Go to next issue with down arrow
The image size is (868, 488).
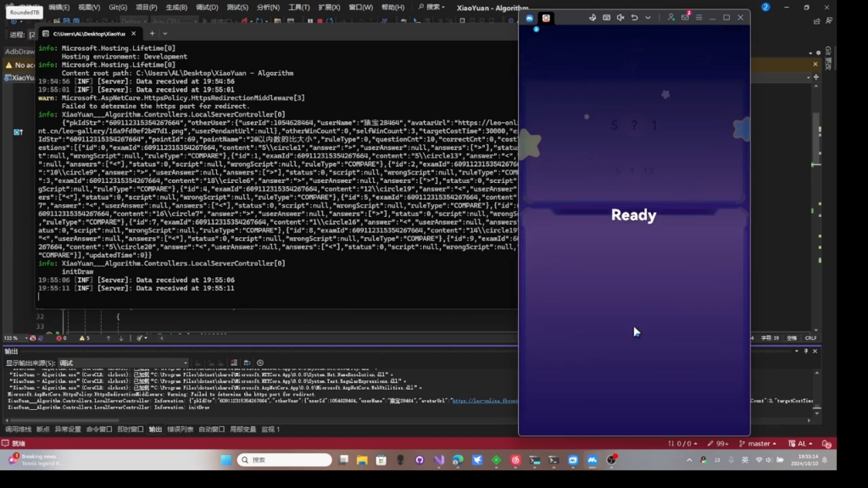121,338
